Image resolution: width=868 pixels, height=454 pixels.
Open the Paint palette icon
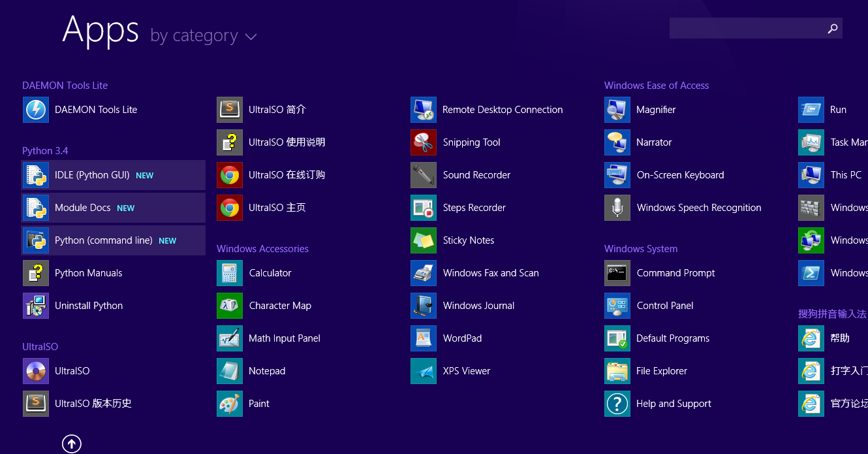tap(230, 404)
